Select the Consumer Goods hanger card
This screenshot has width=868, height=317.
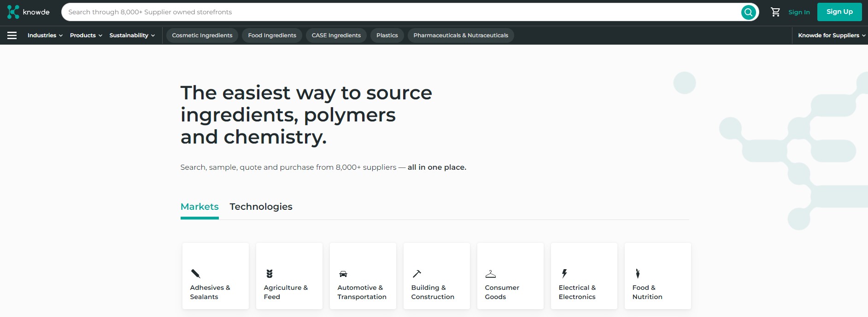point(510,276)
